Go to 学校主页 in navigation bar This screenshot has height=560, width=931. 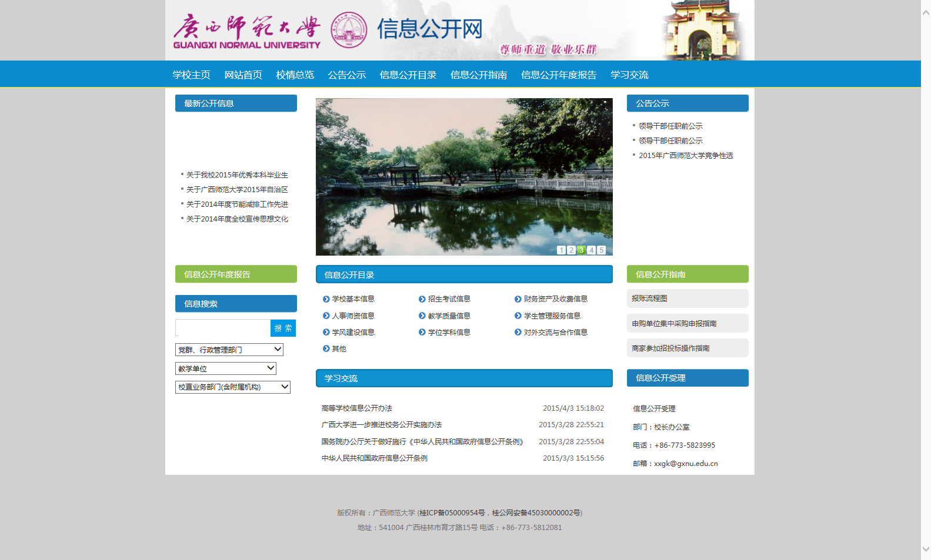(x=191, y=75)
